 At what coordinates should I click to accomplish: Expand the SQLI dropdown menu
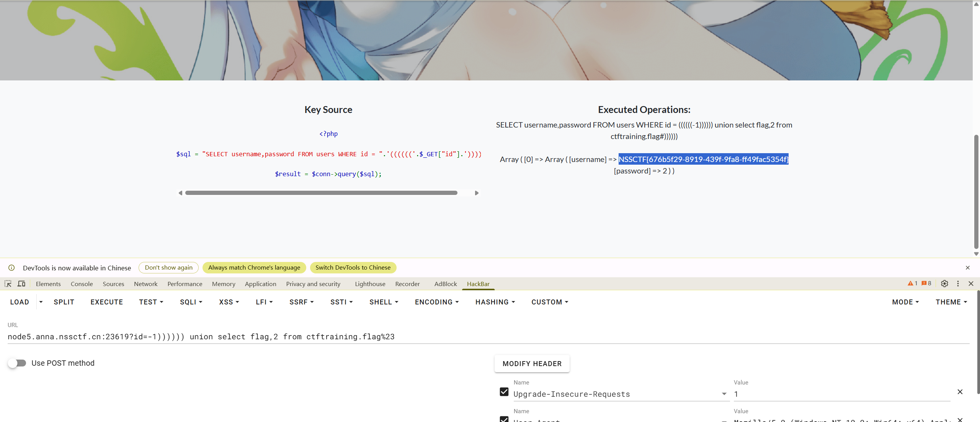(191, 302)
